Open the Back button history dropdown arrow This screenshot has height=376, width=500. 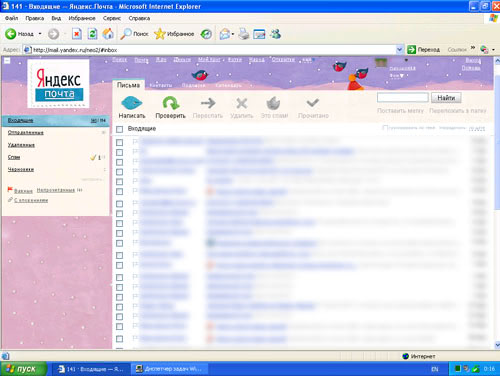click(x=40, y=34)
